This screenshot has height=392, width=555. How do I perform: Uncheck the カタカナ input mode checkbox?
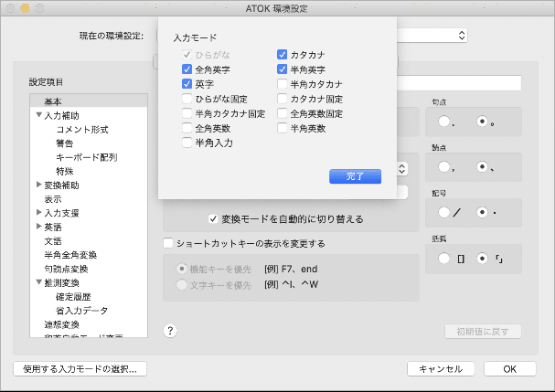tap(283, 55)
